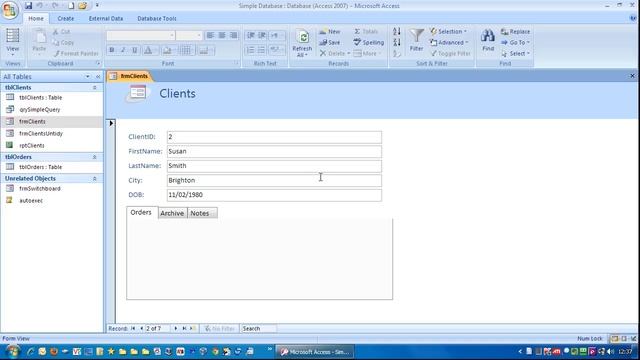Sort ascending with the A-Z icon

(397, 31)
